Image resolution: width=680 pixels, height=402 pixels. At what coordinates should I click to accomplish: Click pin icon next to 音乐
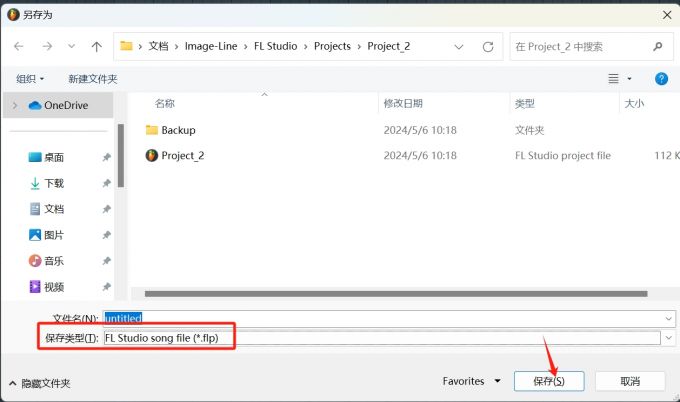click(x=106, y=261)
